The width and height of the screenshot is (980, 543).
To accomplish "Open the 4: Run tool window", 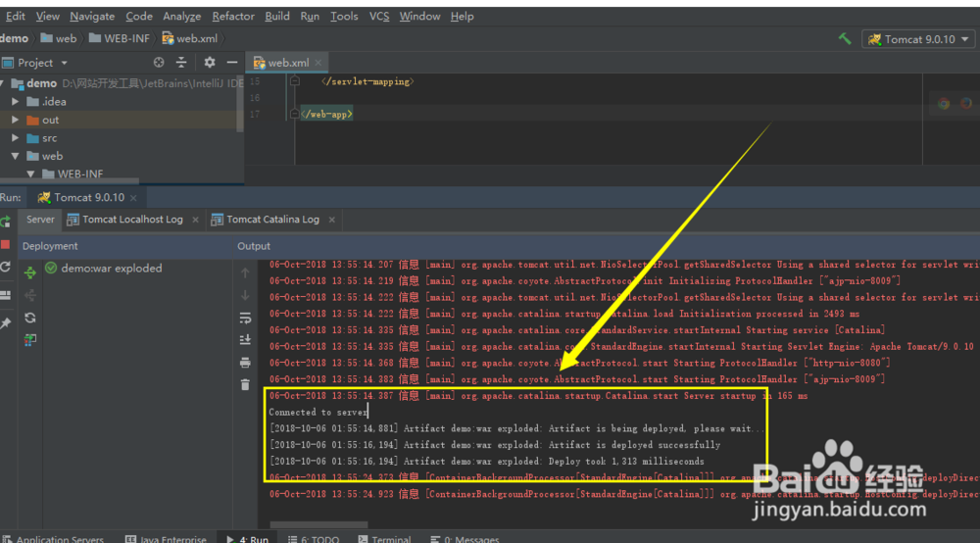I will click(x=248, y=539).
